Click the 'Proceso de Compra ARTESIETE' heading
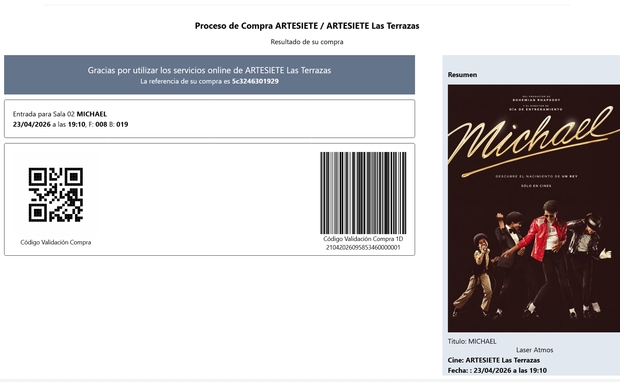The height and width of the screenshot is (382, 620). (307, 26)
